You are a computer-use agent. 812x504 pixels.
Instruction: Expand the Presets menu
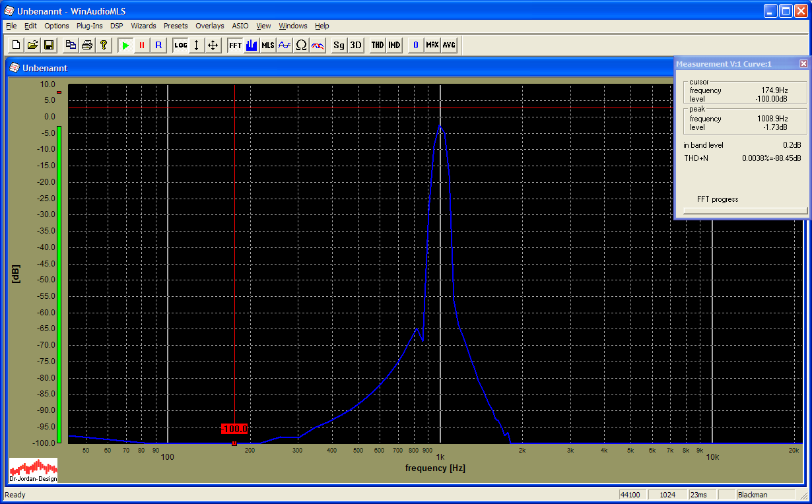(176, 26)
